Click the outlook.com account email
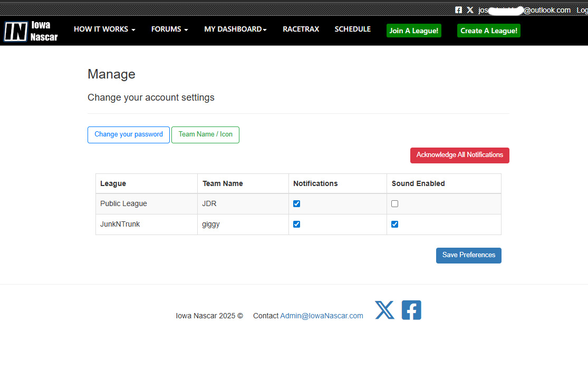The height and width of the screenshot is (371, 588). coord(524,10)
